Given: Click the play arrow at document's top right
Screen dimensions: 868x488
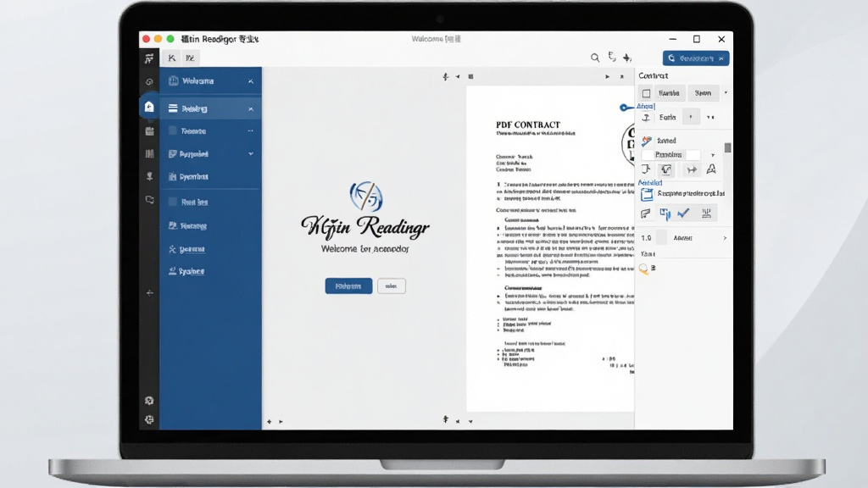Looking at the screenshot, I should tap(607, 76).
